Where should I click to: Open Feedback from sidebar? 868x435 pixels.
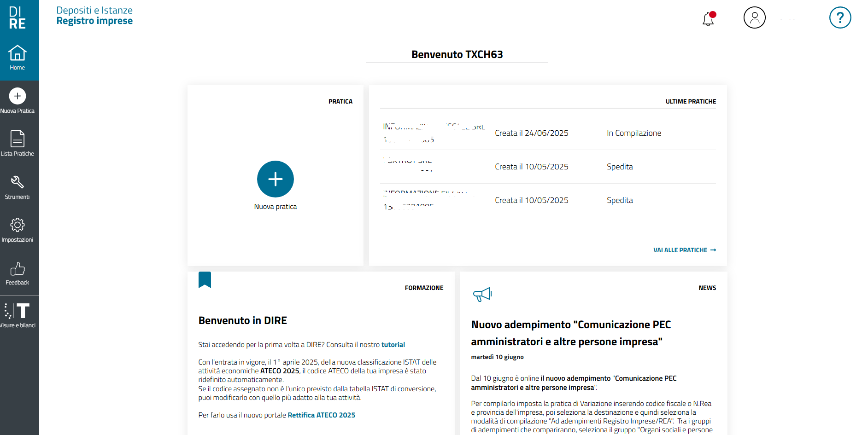18,273
